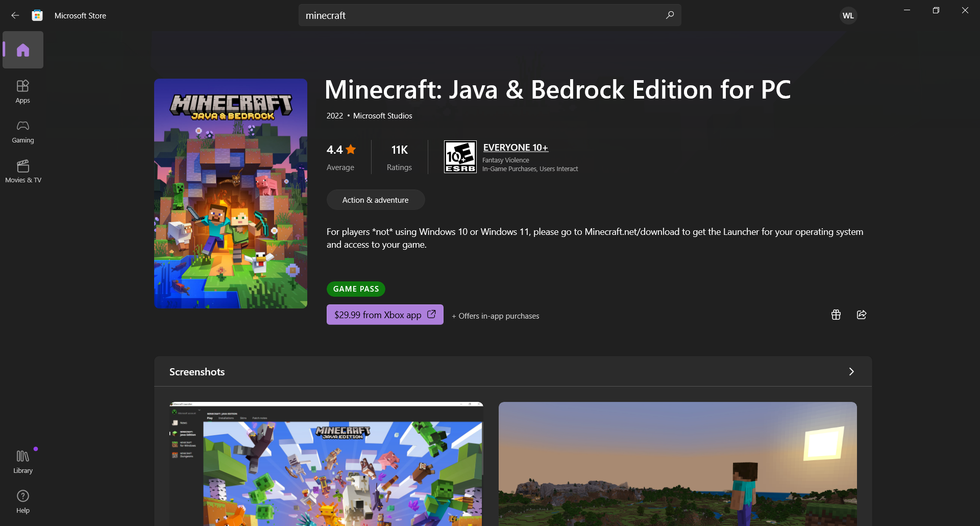
Task: Click the orange rating star
Action: click(x=351, y=149)
